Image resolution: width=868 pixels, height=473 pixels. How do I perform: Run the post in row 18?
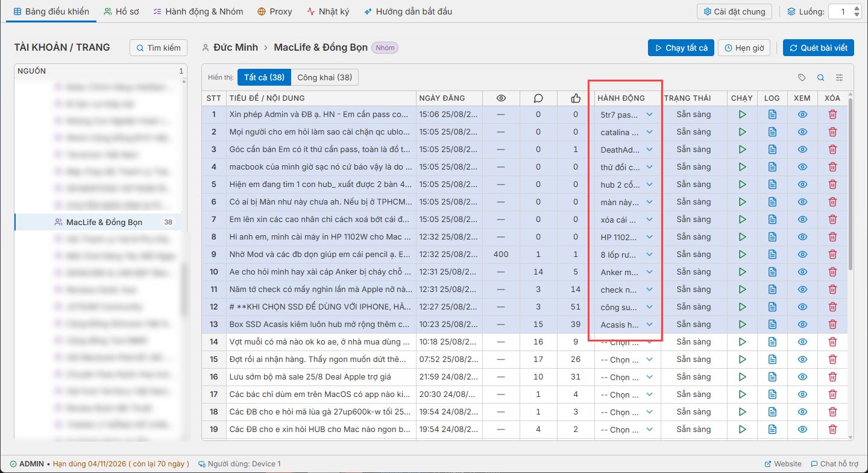[742, 412]
